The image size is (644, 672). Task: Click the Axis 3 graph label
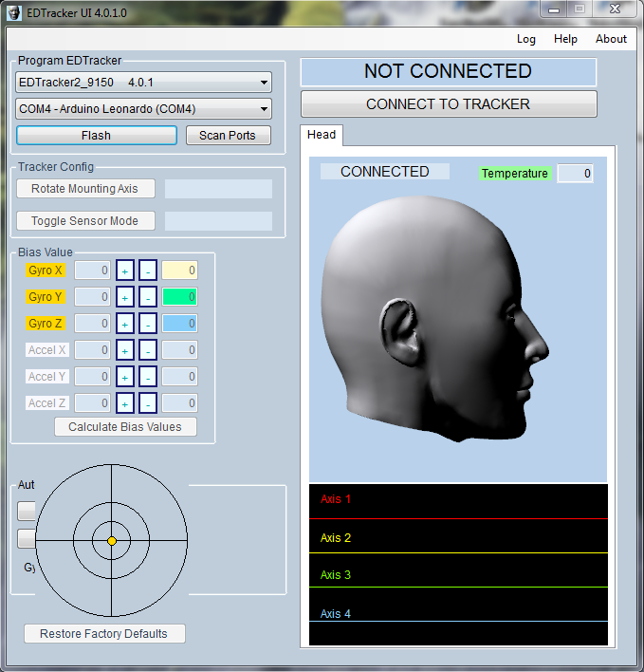(x=336, y=575)
